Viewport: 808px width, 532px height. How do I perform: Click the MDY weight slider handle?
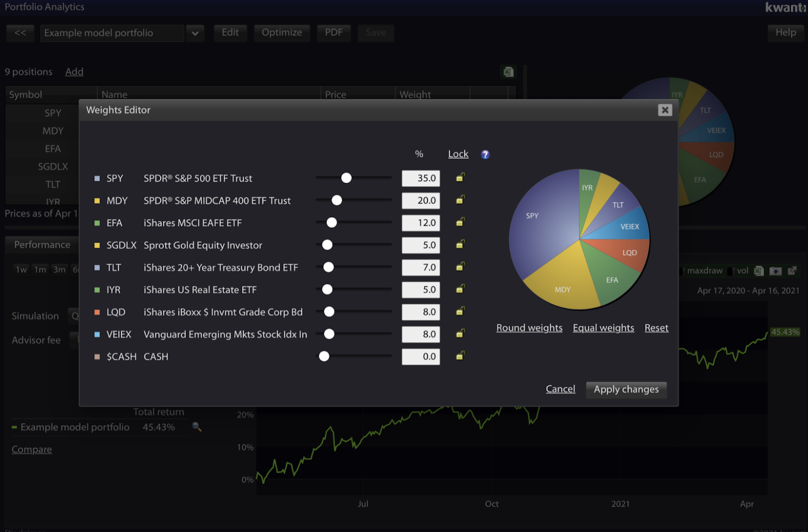click(x=337, y=200)
